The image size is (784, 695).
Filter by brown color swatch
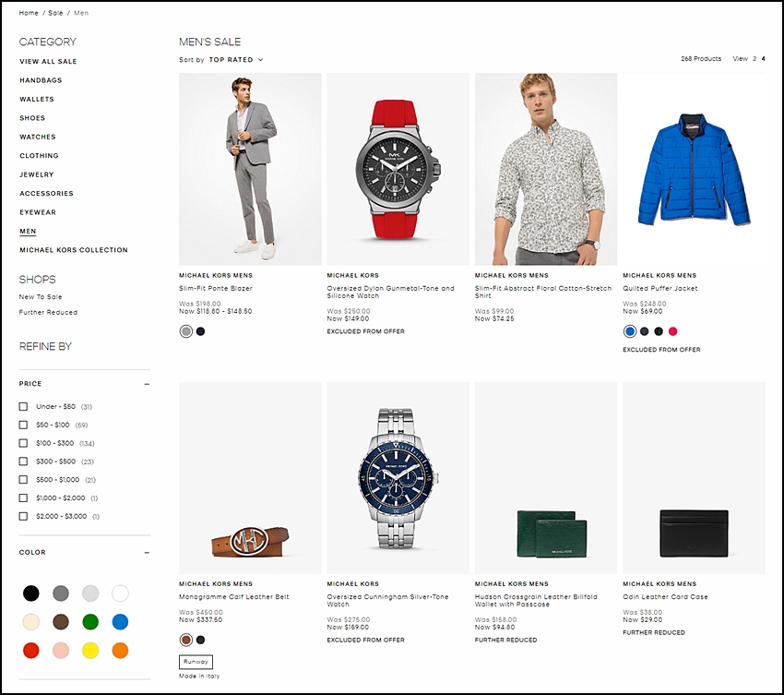pos(61,622)
